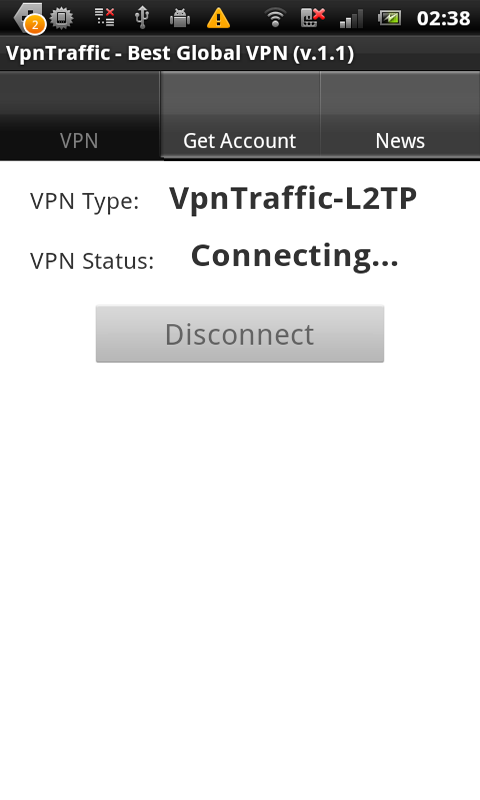Tap the Connecting... status text

click(x=294, y=256)
